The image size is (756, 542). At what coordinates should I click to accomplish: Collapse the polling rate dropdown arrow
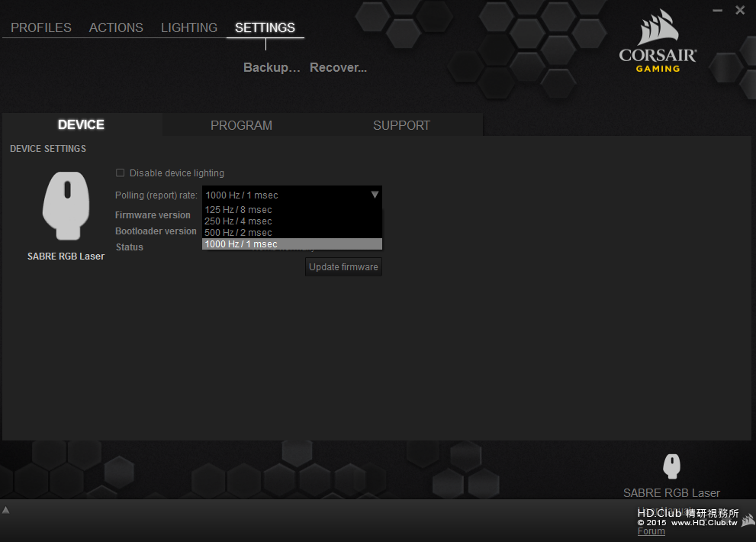click(375, 195)
